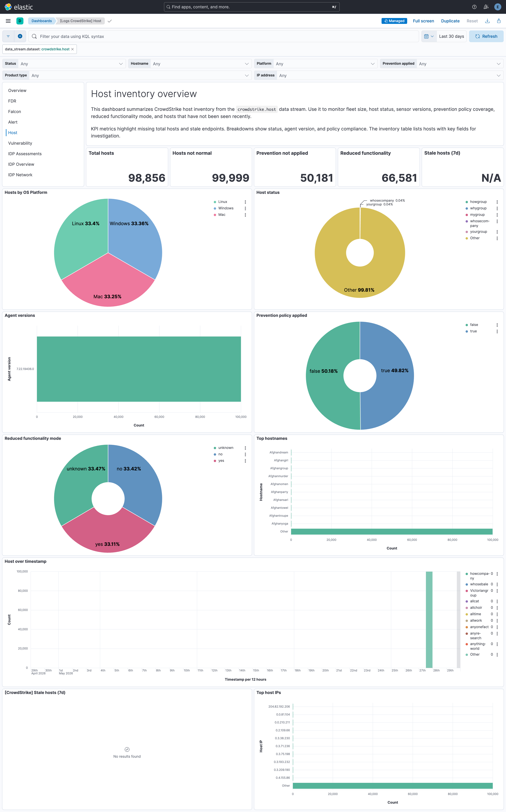Viewport: 506px width, 812px height.
Task: Open the filter options menu icon
Action: pyautogui.click(x=8, y=36)
